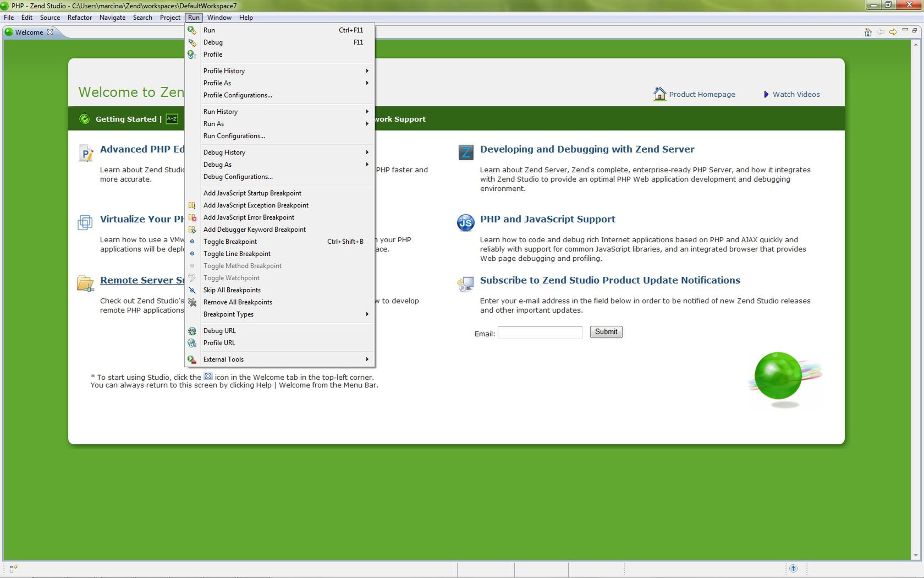The height and width of the screenshot is (578, 924).
Task: Click the Getting Started section tab
Action: click(x=126, y=119)
